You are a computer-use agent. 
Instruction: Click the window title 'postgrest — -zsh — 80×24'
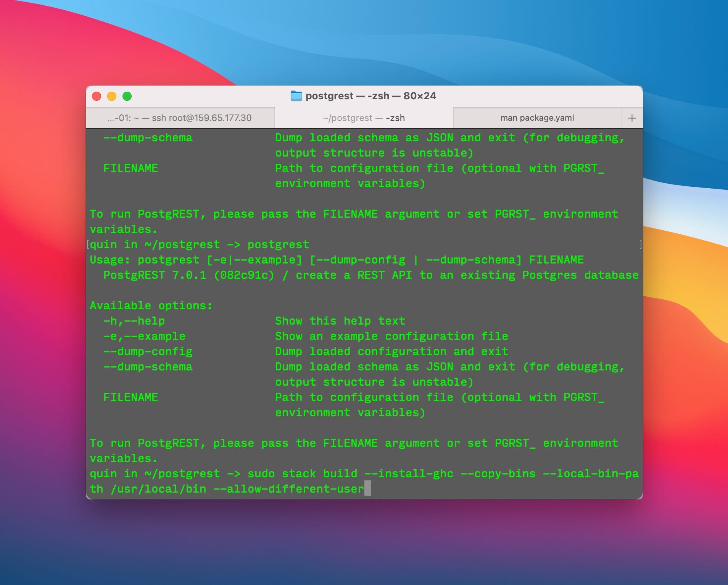pyautogui.click(x=370, y=96)
